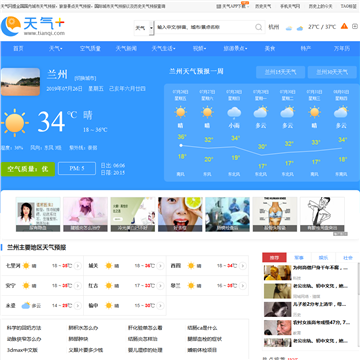Image resolution: width=360 pixels, height=360 pixels.
Task: Click the large sun icon beside 34℃
Action: pyautogui.click(x=14, y=123)
